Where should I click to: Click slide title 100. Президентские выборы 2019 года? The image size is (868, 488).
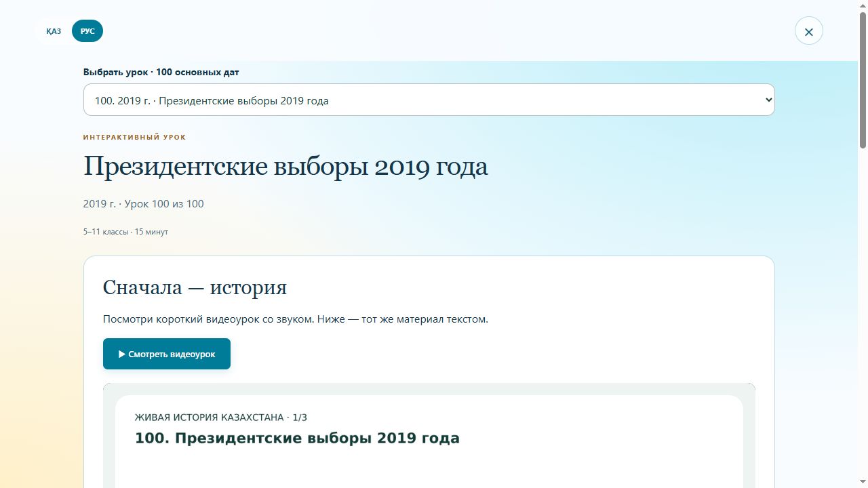coord(297,439)
